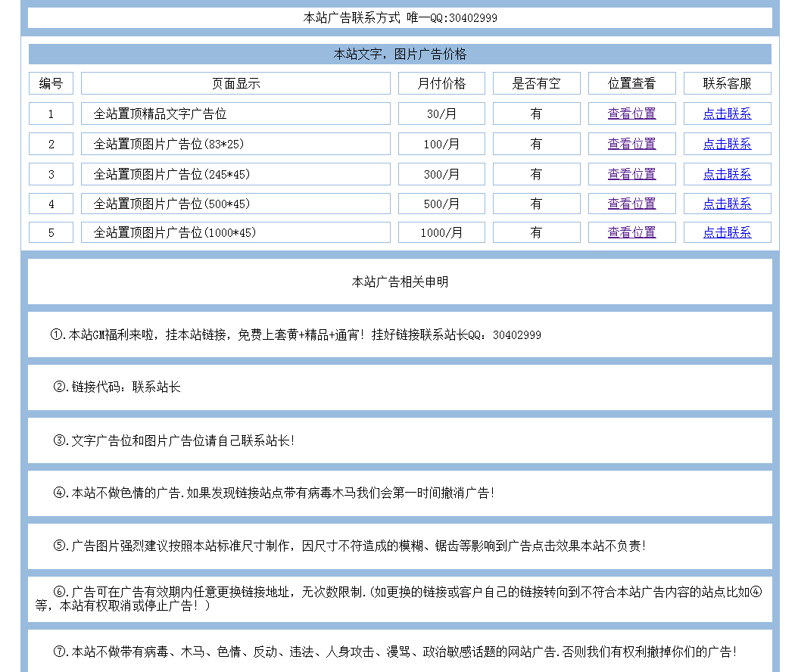Click 点击联系 for the 30/月 text ad
798x672 pixels.
tap(728, 114)
